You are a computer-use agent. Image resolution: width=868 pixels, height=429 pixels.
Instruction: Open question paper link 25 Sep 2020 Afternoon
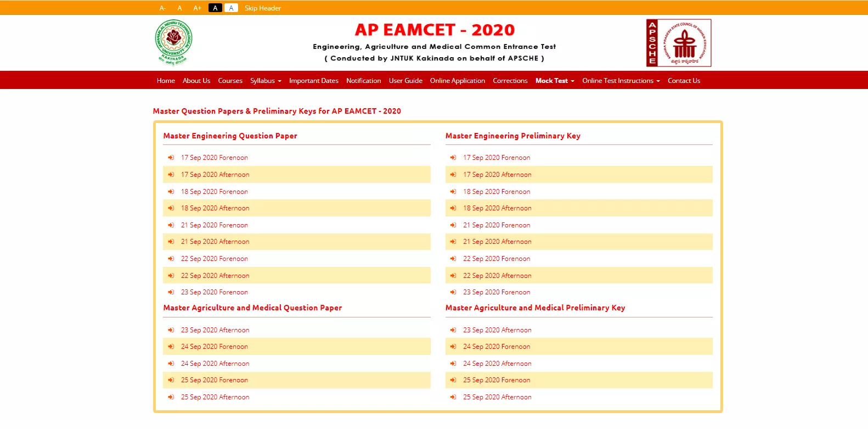[215, 397]
